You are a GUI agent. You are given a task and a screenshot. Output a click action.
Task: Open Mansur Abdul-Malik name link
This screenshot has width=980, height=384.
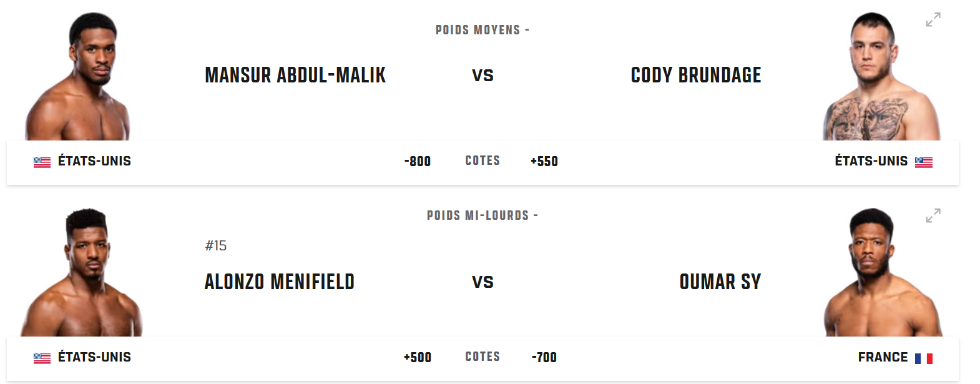point(295,76)
